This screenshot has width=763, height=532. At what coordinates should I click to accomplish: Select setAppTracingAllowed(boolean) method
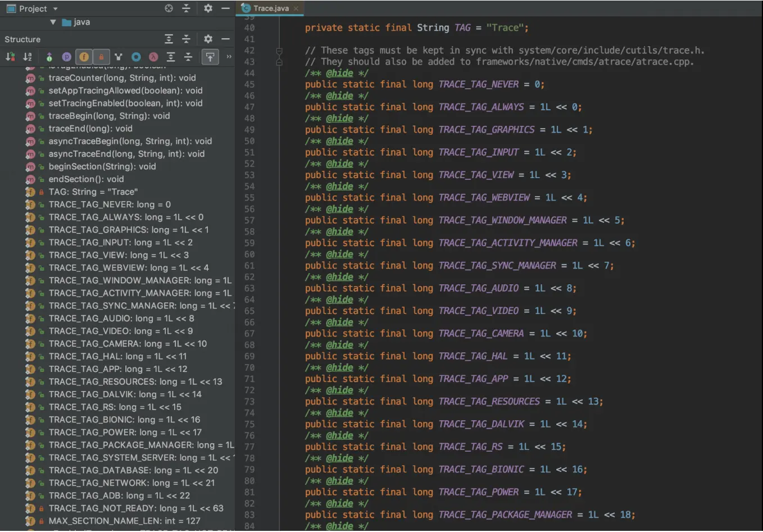pyautogui.click(x=125, y=90)
